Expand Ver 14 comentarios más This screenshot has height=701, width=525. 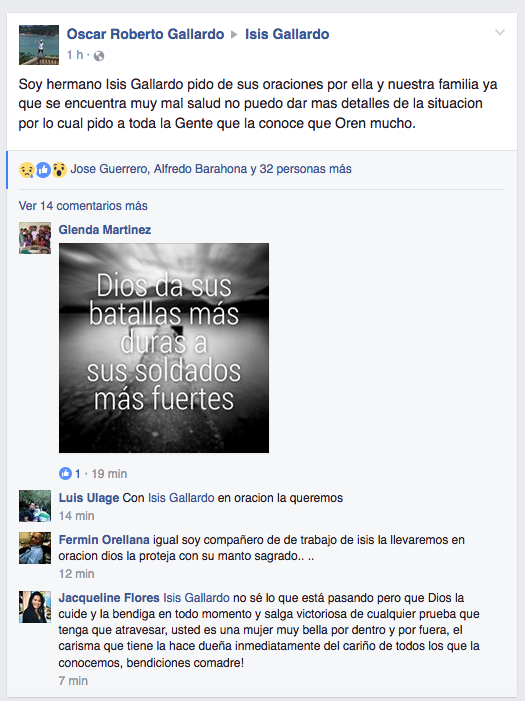point(83,206)
